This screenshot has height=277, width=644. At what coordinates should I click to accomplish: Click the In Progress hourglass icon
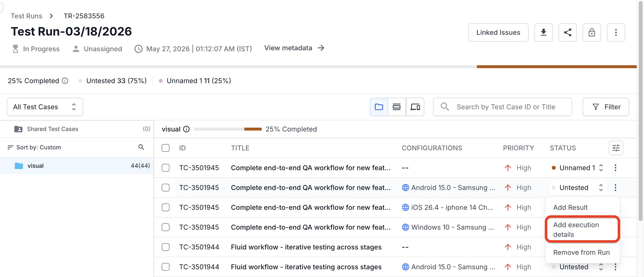15,49
